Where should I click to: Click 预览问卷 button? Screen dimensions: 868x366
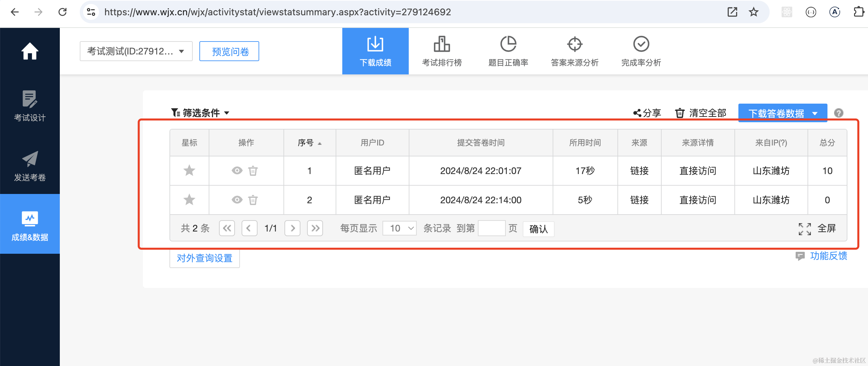coord(229,51)
